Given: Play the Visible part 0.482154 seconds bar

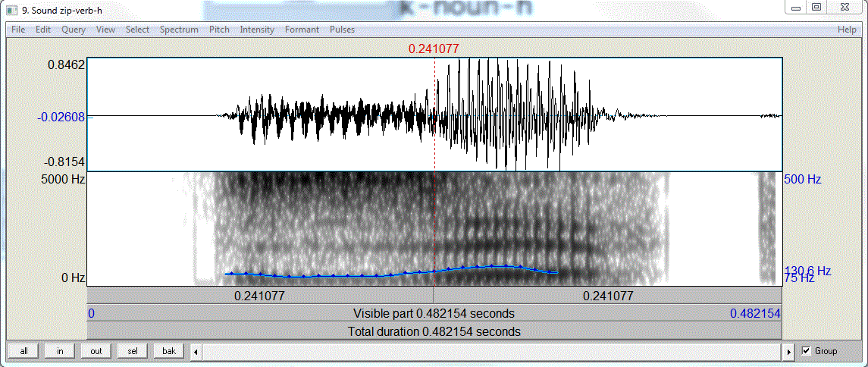Looking at the screenshot, I should point(434,314).
